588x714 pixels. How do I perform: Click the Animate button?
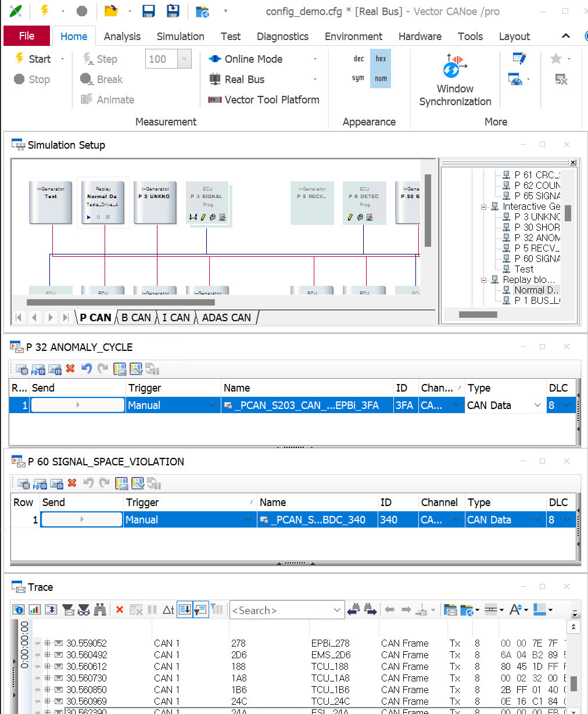(107, 99)
